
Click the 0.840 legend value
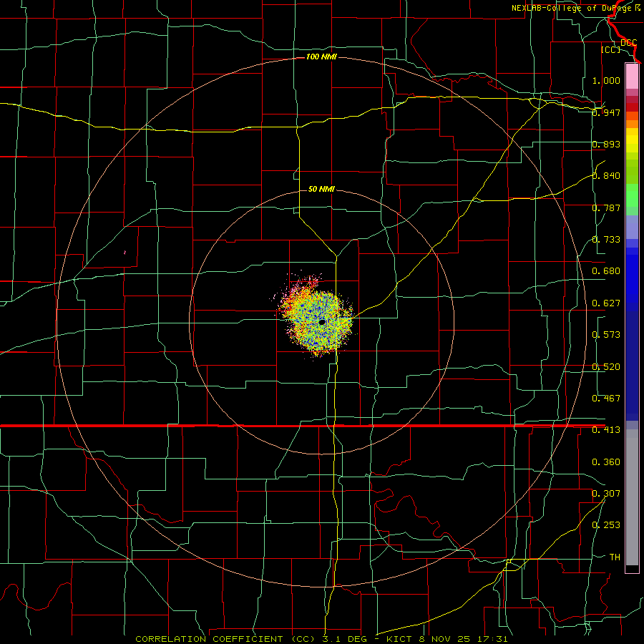pyautogui.click(x=606, y=176)
